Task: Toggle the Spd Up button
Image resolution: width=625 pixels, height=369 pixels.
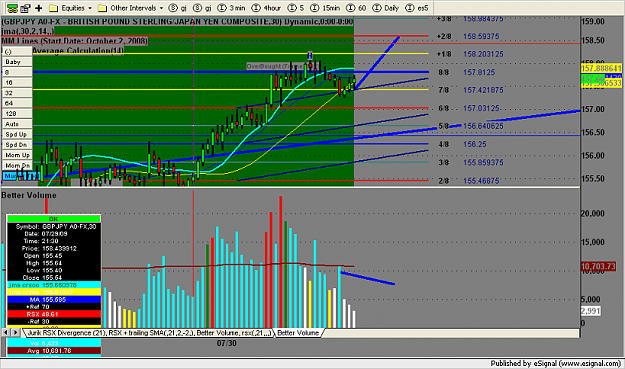Action: [x=17, y=134]
